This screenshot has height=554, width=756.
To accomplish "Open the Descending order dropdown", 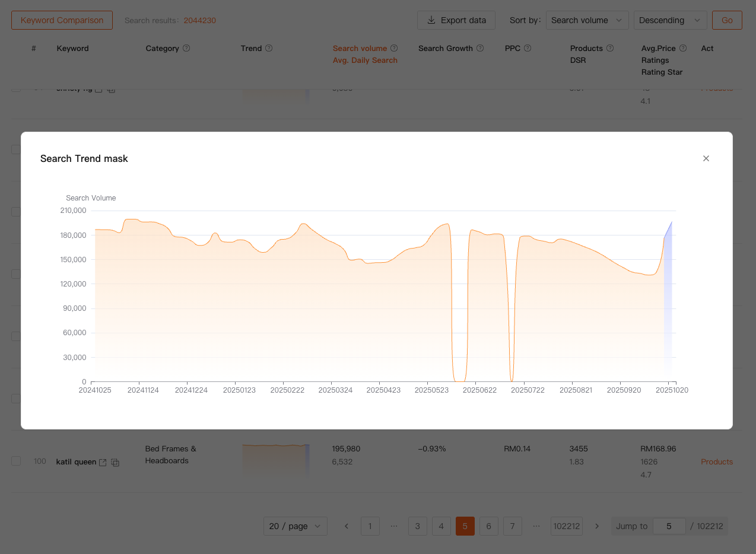I will 670,20.
